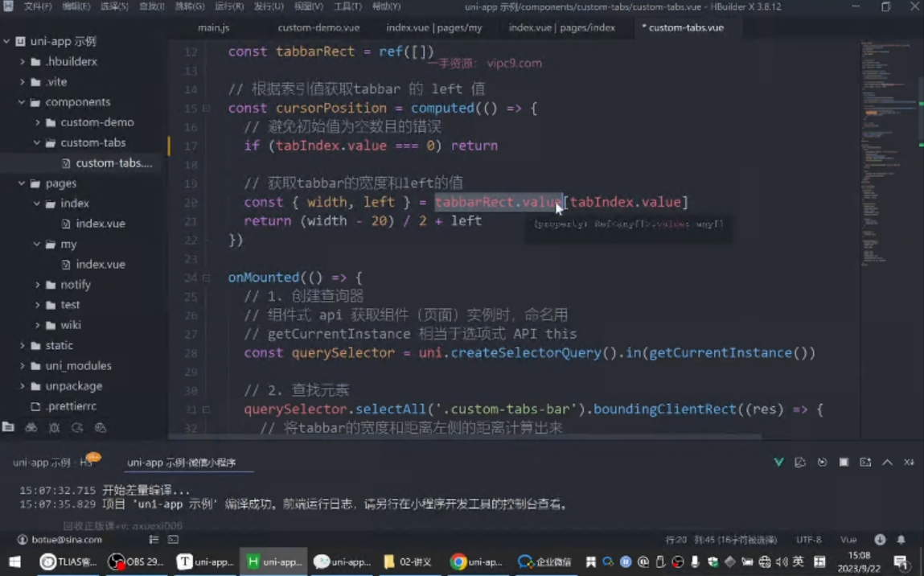Image resolution: width=924 pixels, height=576 pixels.
Task: Open the notification bell in status bar
Action: click(x=901, y=540)
